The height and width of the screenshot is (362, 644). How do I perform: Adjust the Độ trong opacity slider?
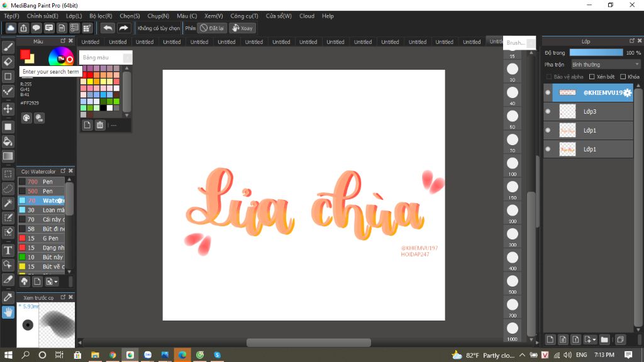596,53
